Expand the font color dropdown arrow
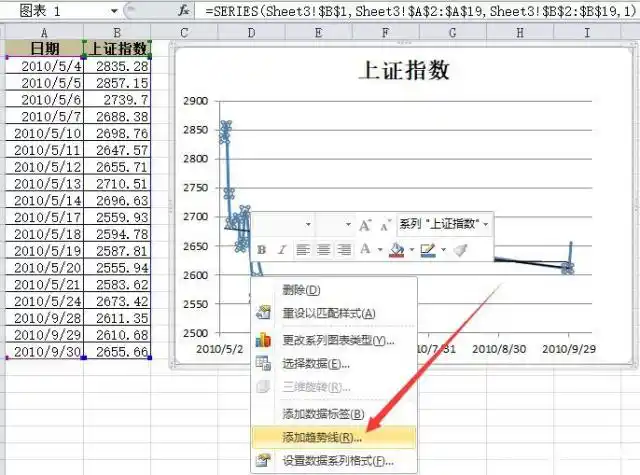The height and width of the screenshot is (475, 640). click(x=380, y=249)
